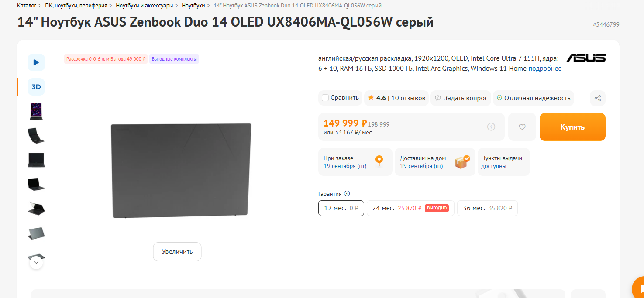
Task: Check the Сравнить checkbox
Action: [x=325, y=98]
